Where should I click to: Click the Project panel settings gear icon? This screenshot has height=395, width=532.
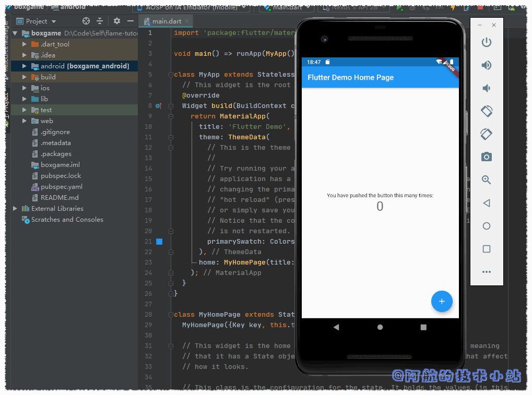[x=116, y=21]
